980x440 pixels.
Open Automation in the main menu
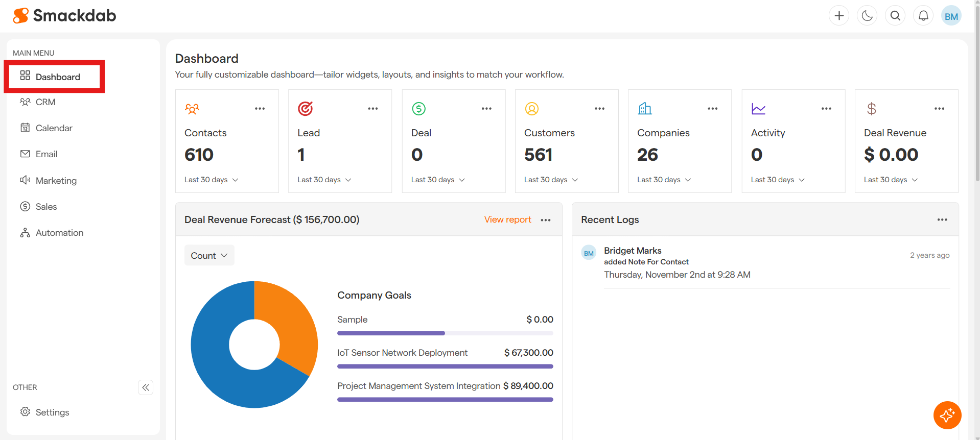click(59, 233)
